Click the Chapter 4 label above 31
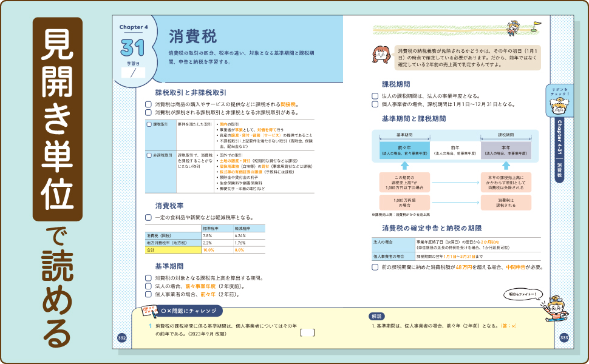589x364 pixels. [x=134, y=27]
